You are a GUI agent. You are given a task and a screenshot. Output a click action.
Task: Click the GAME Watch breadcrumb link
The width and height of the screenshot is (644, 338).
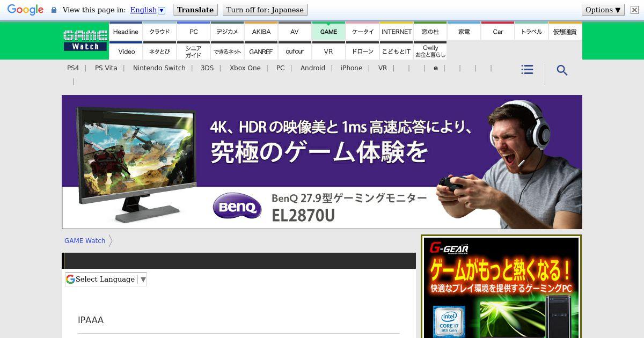tap(85, 241)
